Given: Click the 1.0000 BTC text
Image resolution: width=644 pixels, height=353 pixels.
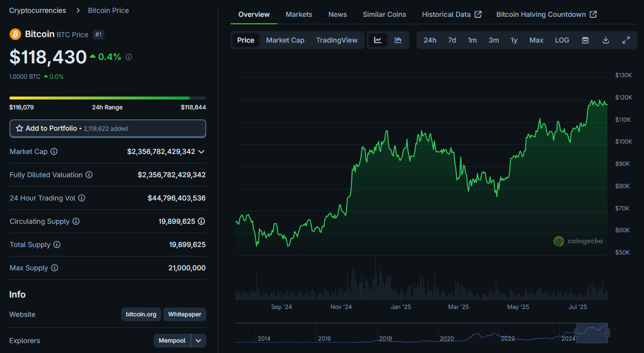Looking at the screenshot, I should [x=25, y=77].
